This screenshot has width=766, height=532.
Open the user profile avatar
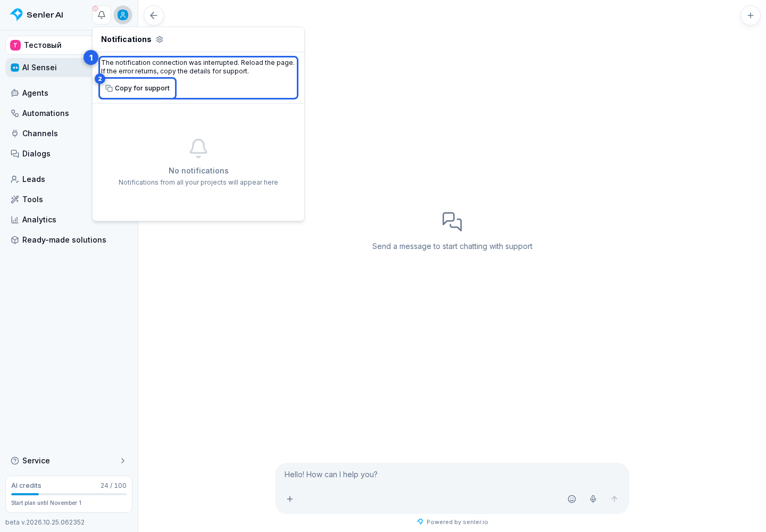123,15
